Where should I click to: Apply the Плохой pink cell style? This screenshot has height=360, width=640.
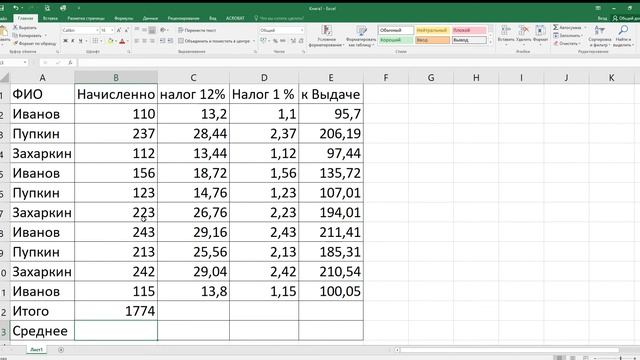coord(469,30)
